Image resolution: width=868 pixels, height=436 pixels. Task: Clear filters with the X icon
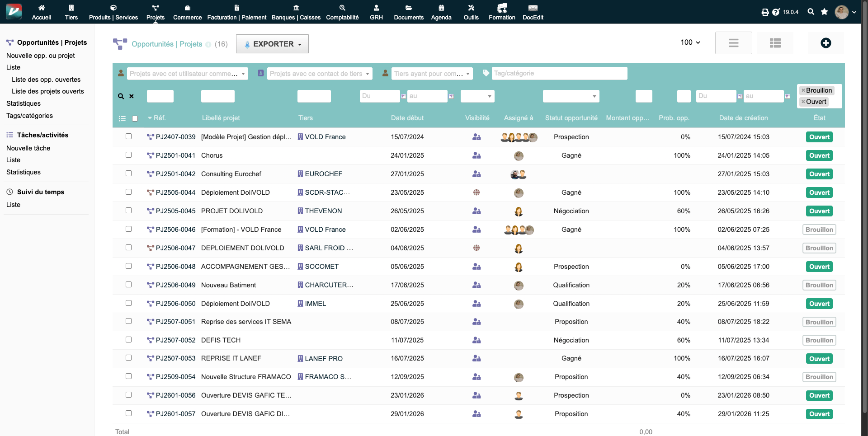(132, 96)
